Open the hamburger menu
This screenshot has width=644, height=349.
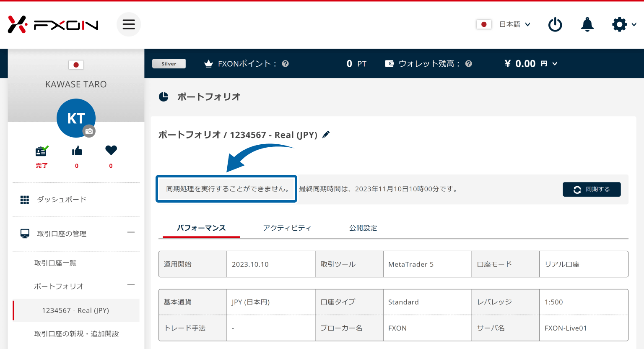tap(129, 24)
